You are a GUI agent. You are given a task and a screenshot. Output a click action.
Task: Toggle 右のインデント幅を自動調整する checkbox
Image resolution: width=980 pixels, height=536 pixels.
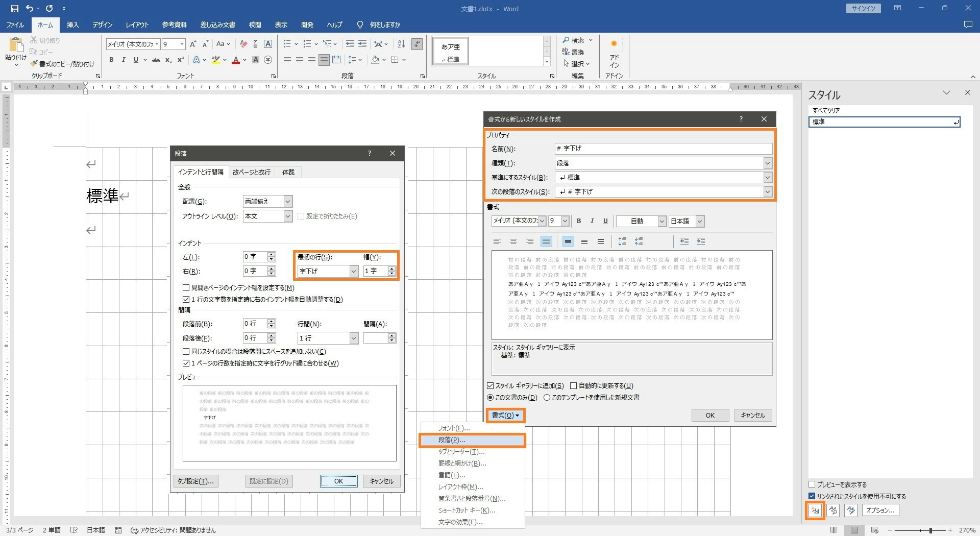(x=186, y=300)
